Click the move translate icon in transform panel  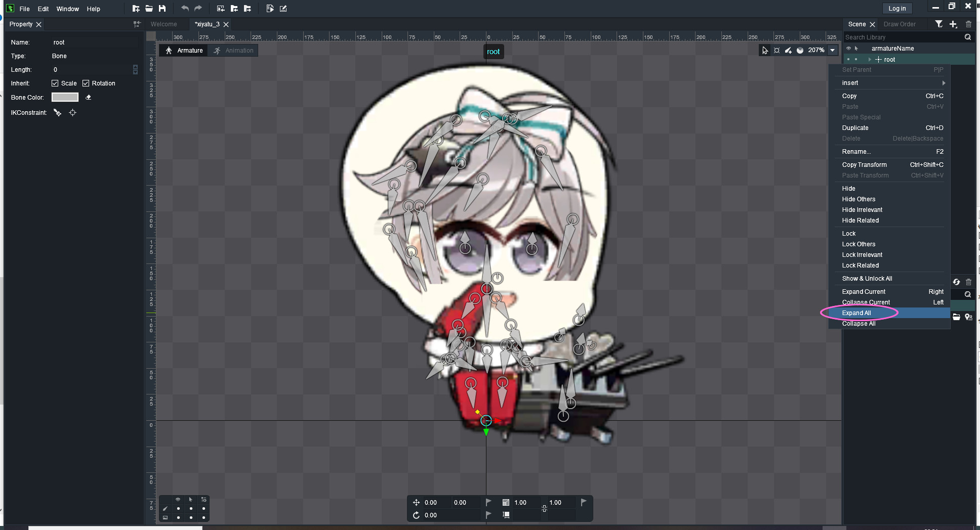[416, 502]
